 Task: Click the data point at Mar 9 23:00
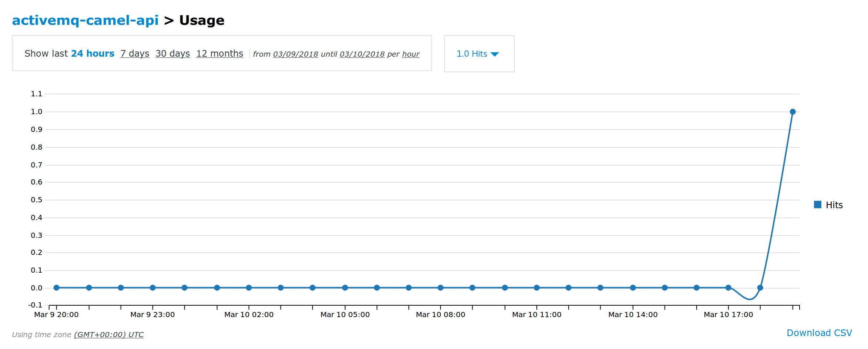[x=152, y=288]
